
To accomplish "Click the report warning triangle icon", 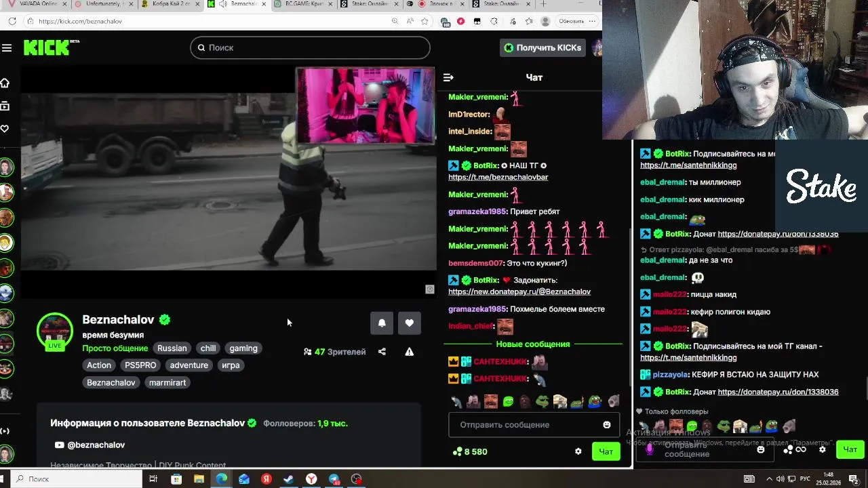I will point(409,352).
